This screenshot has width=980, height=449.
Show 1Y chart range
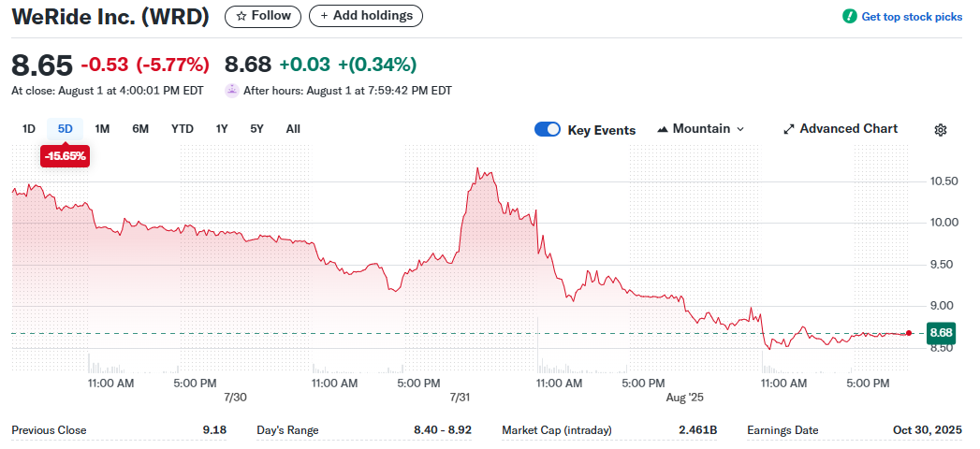[x=222, y=129]
